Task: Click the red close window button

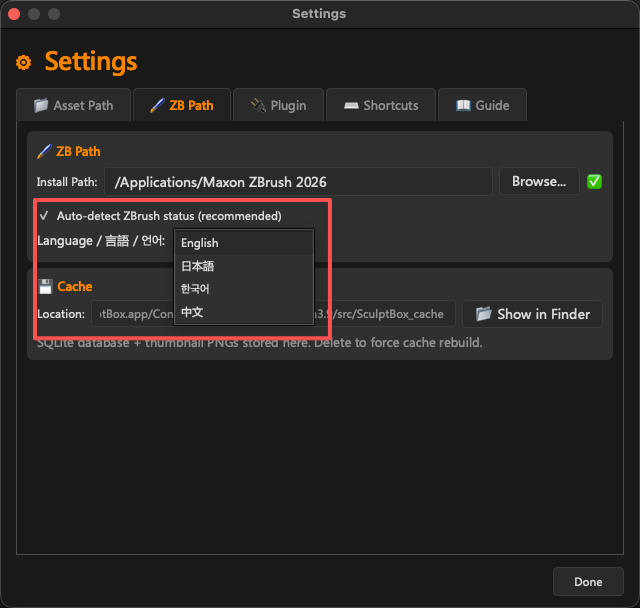Action: (x=14, y=14)
